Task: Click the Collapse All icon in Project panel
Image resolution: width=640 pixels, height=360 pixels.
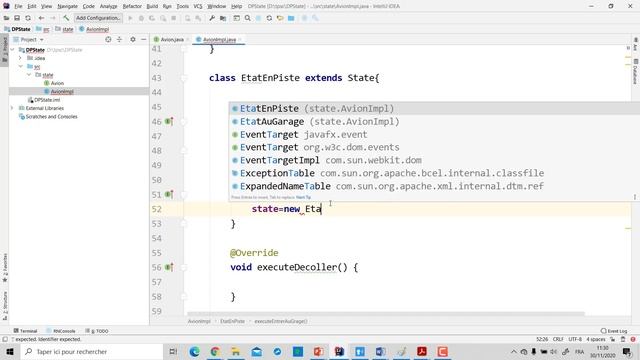Action: click(x=120, y=40)
